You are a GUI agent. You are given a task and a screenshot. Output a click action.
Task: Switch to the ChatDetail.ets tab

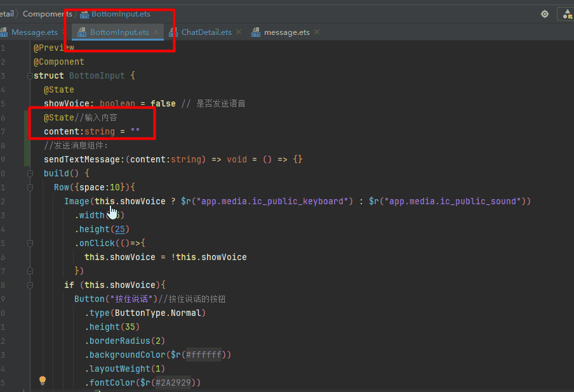click(x=206, y=32)
